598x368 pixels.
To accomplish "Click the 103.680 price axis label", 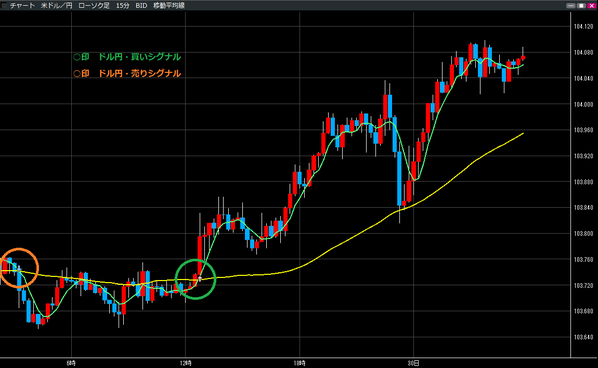I will coord(584,311).
